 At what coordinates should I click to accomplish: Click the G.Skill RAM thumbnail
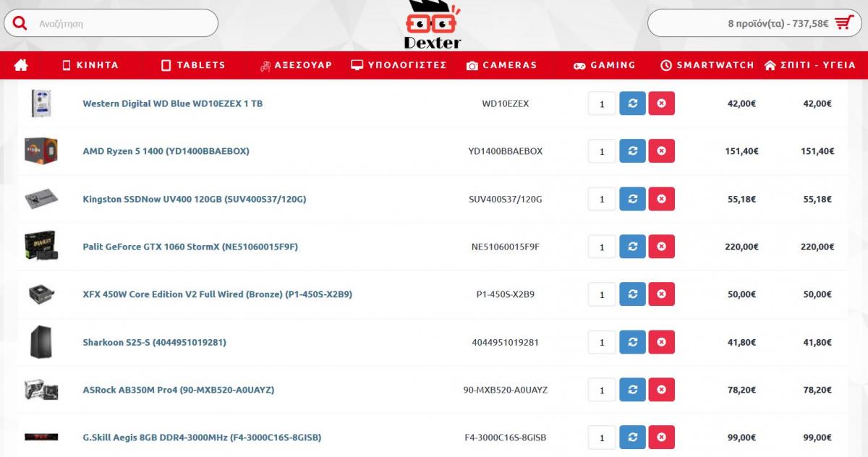[x=41, y=437]
